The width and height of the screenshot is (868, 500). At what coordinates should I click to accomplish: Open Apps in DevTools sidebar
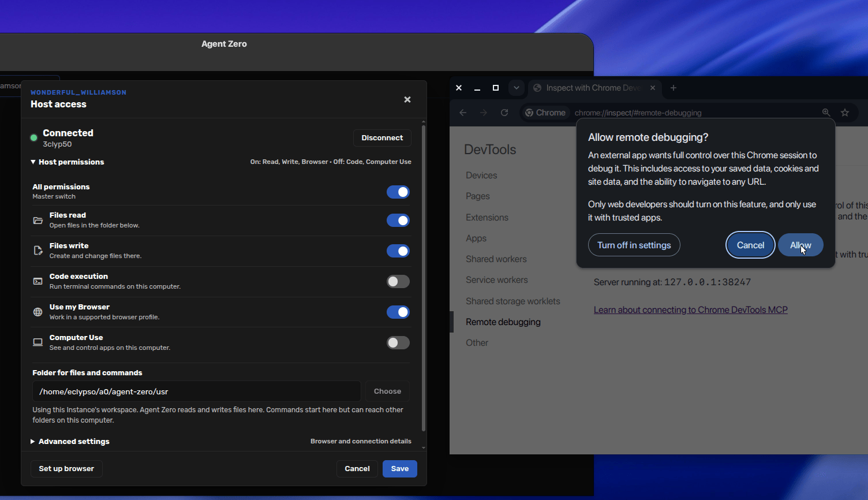pos(476,238)
